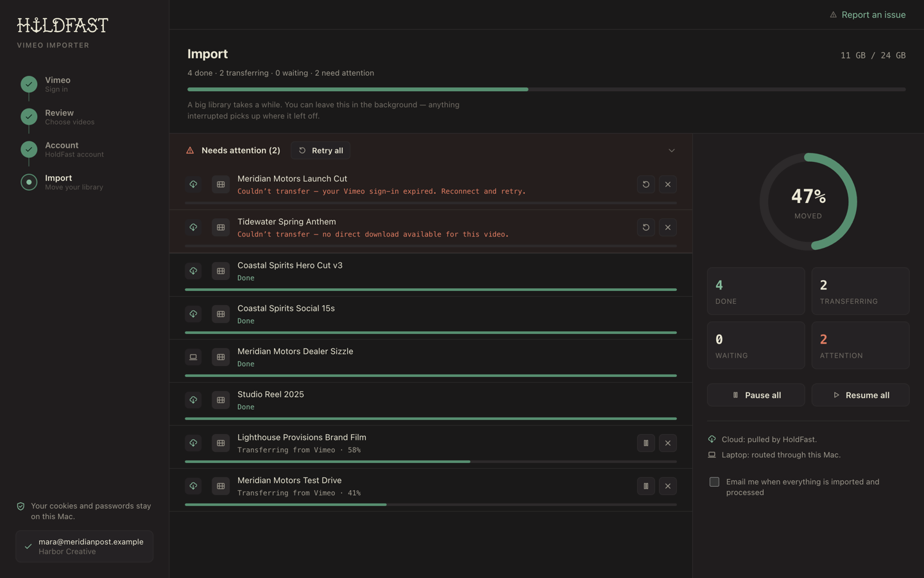924x578 pixels.
Task: Click thumbnail icon for Meridian Motors Test Drive
Action: pyautogui.click(x=221, y=486)
